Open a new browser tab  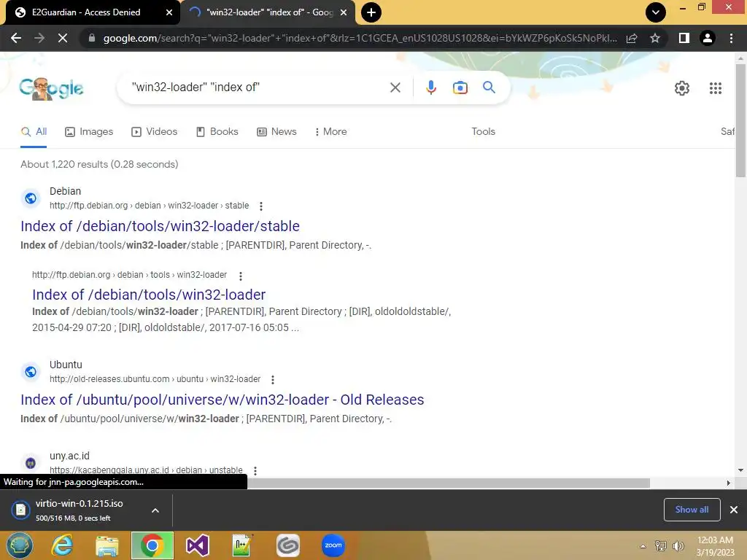pos(371,12)
